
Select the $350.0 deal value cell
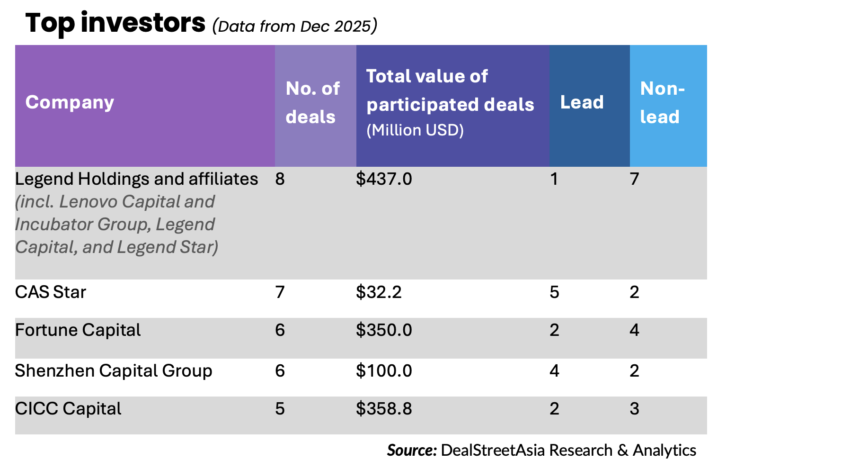coord(384,330)
